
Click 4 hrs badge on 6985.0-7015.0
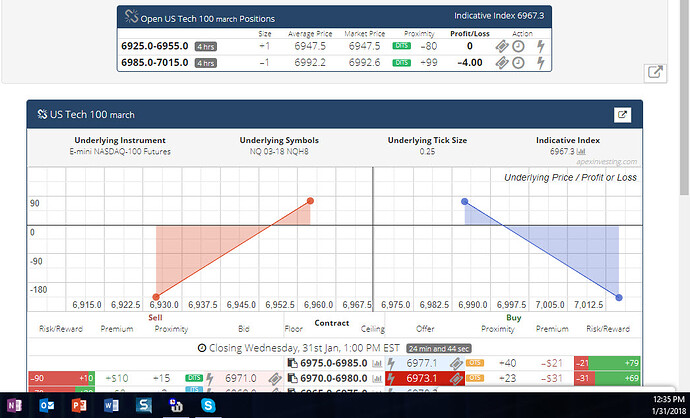pos(206,63)
